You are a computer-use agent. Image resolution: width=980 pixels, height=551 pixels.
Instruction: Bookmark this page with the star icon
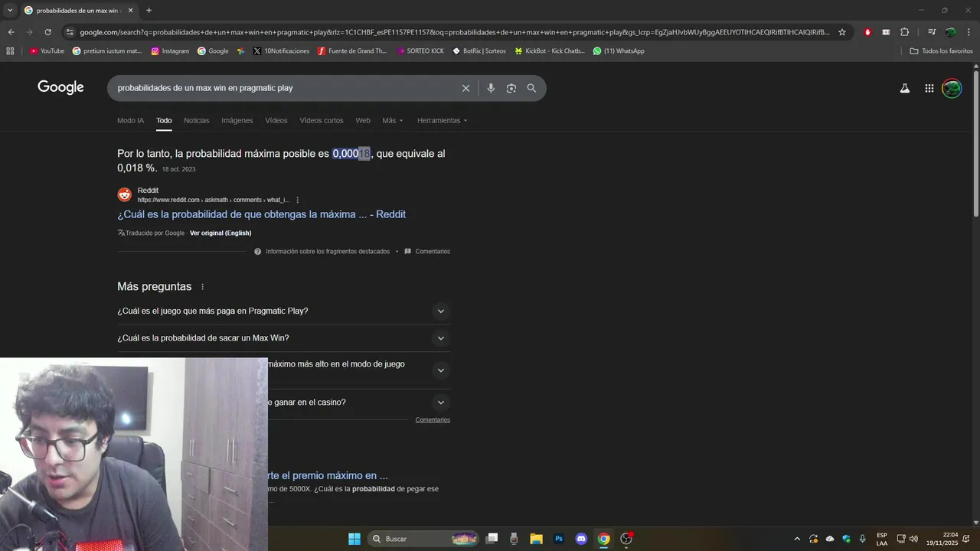(842, 32)
